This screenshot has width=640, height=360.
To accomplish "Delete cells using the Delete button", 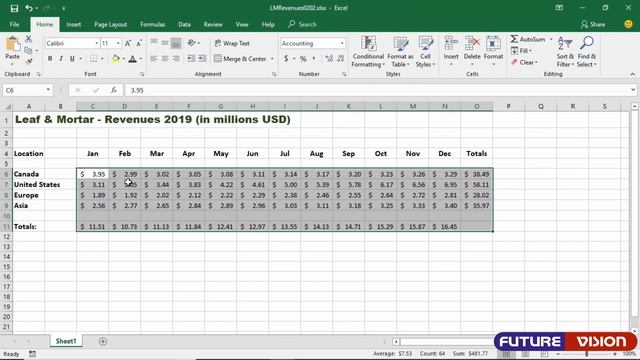I will [472, 52].
